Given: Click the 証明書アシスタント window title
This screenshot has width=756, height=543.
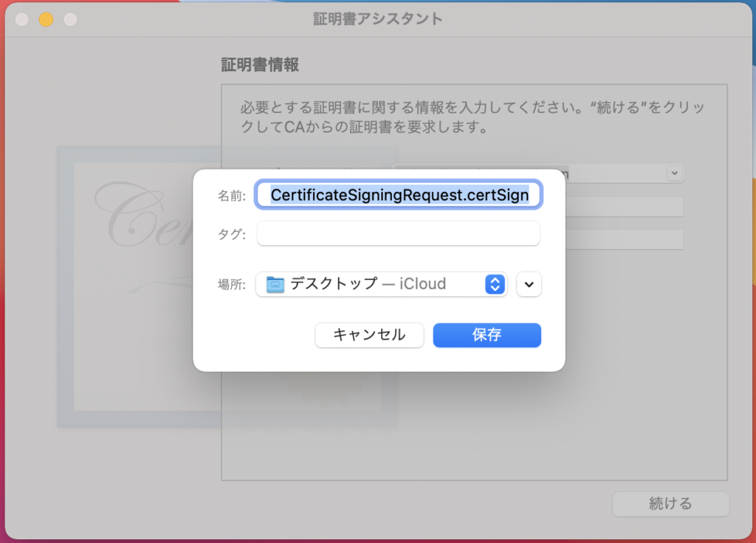Looking at the screenshot, I should (x=378, y=19).
